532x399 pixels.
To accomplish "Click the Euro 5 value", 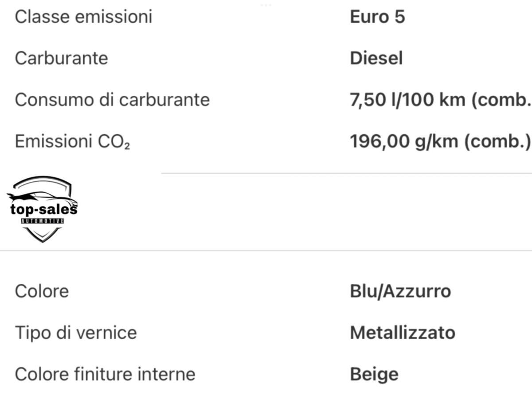I will 377,17.
